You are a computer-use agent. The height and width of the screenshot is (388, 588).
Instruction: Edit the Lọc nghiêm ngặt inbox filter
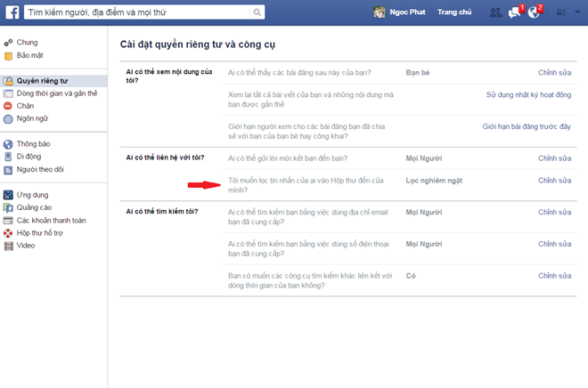click(x=554, y=181)
